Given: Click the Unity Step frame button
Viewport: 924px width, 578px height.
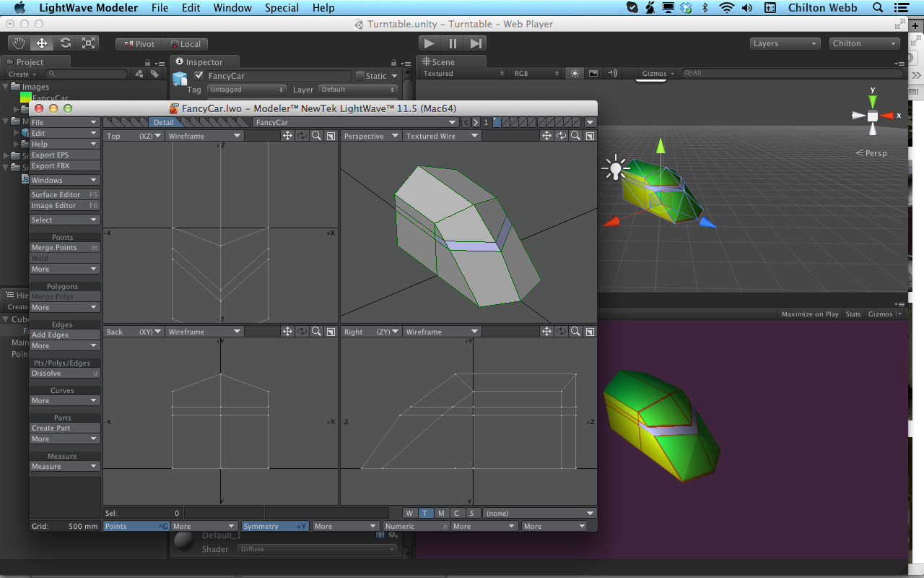Looking at the screenshot, I should pos(475,43).
